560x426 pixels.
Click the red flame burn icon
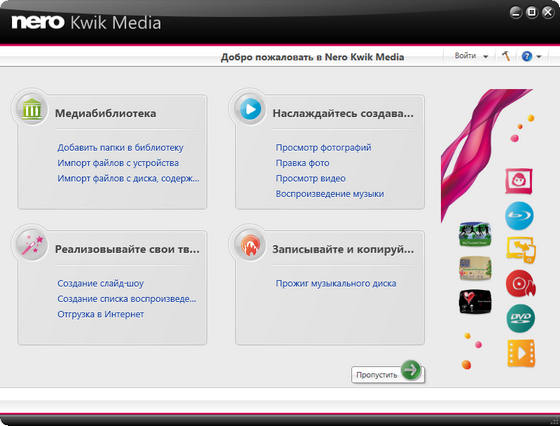(250, 245)
